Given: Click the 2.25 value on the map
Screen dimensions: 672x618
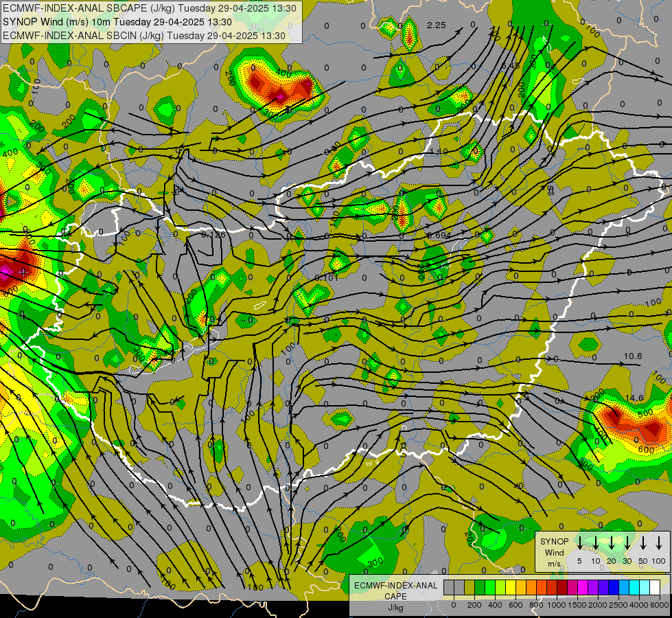Looking at the screenshot, I should pyautogui.click(x=437, y=25).
